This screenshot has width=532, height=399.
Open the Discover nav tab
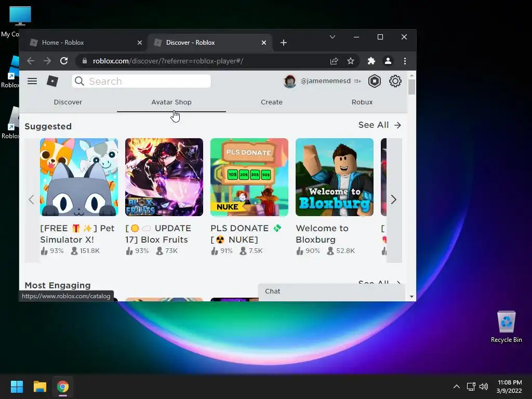68,102
